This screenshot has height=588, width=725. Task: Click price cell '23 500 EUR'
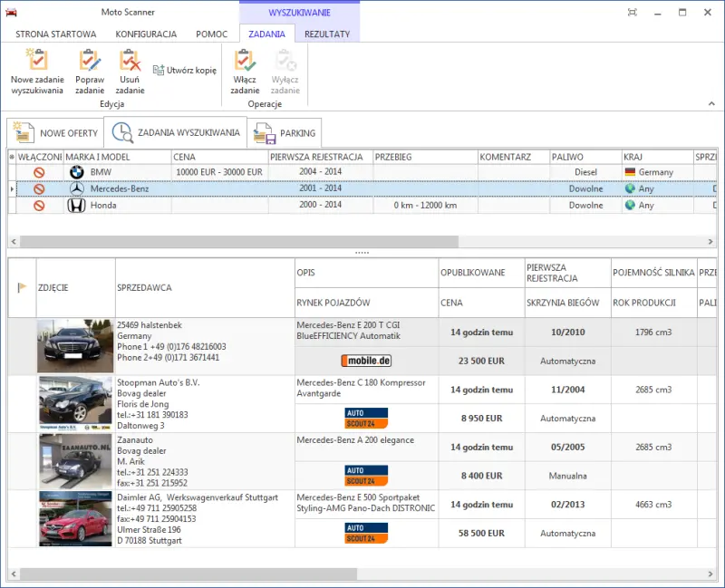click(481, 361)
